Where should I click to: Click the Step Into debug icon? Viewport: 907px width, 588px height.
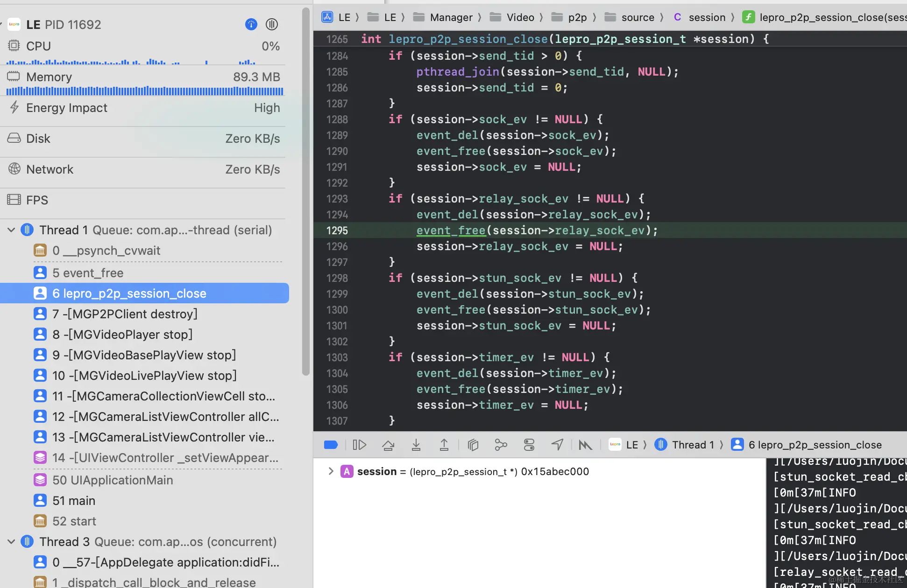pyautogui.click(x=416, y=445)
